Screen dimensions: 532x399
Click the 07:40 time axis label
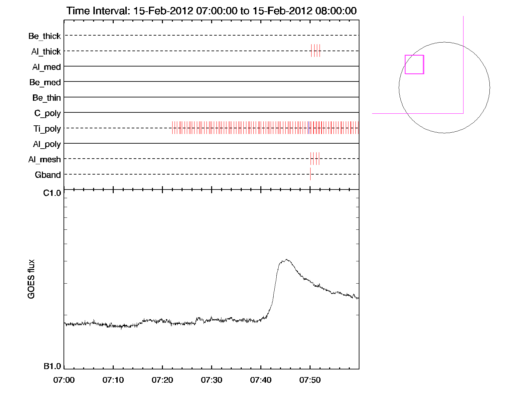point(261,380)
